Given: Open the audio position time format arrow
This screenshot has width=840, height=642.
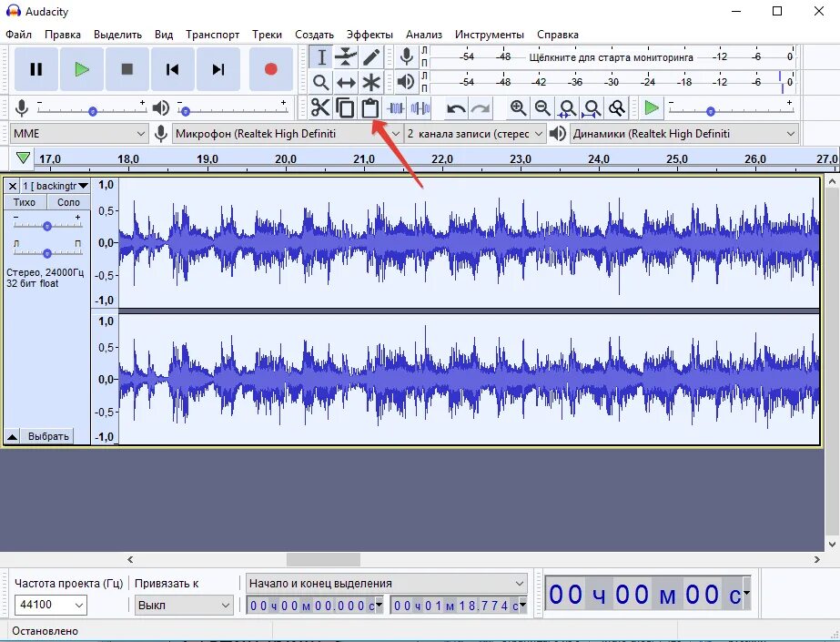Looking at the screenshot, I should pos(746,593).
